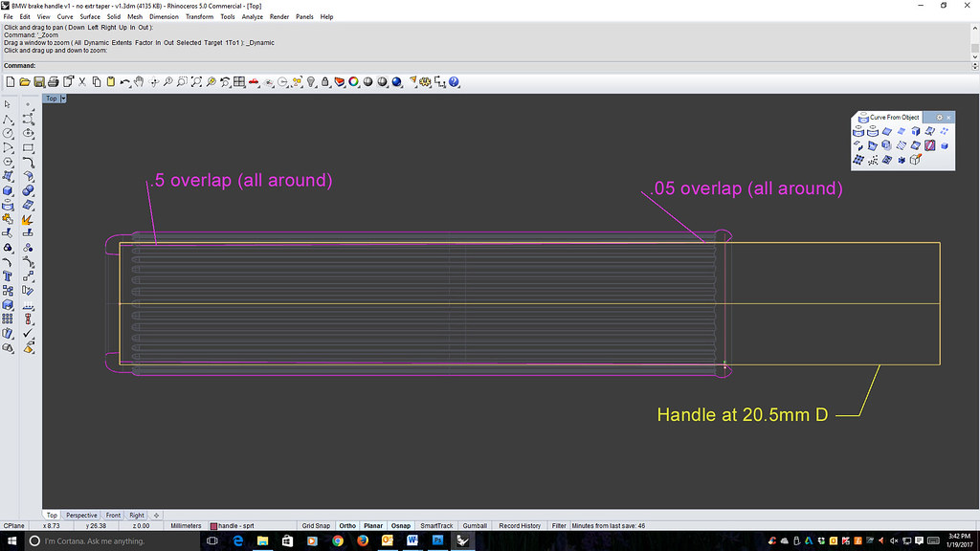Click layer color swatch beside 'handle - sprt'
The image size is (980, 551).
213,526
